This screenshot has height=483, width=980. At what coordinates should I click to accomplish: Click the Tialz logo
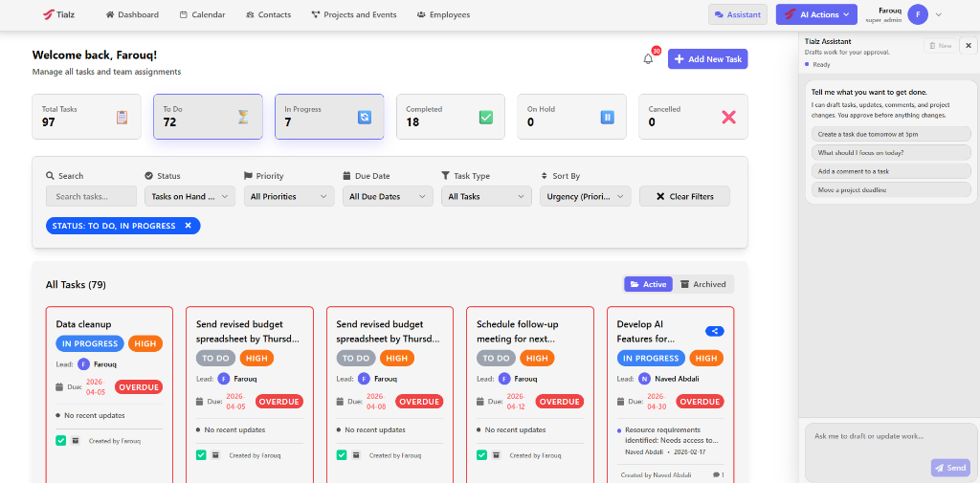tap(58, 14)
